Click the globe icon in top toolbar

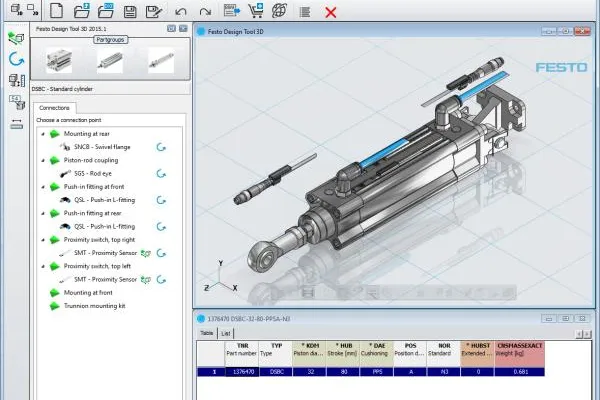279,10
